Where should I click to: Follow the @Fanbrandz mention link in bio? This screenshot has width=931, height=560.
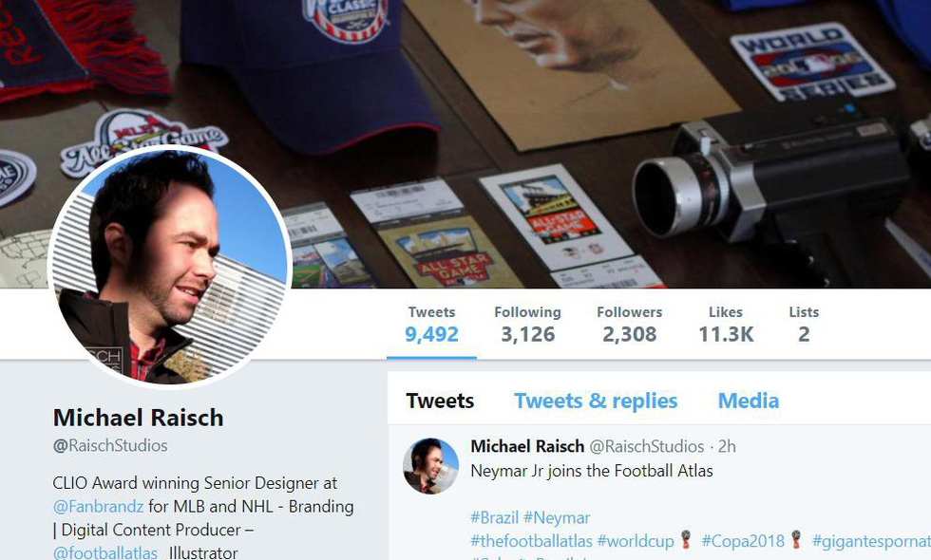pos(99,507)
